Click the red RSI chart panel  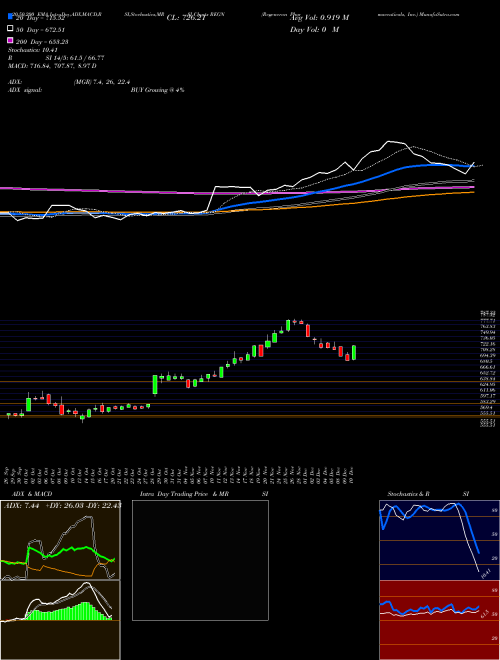coord(439,620)
